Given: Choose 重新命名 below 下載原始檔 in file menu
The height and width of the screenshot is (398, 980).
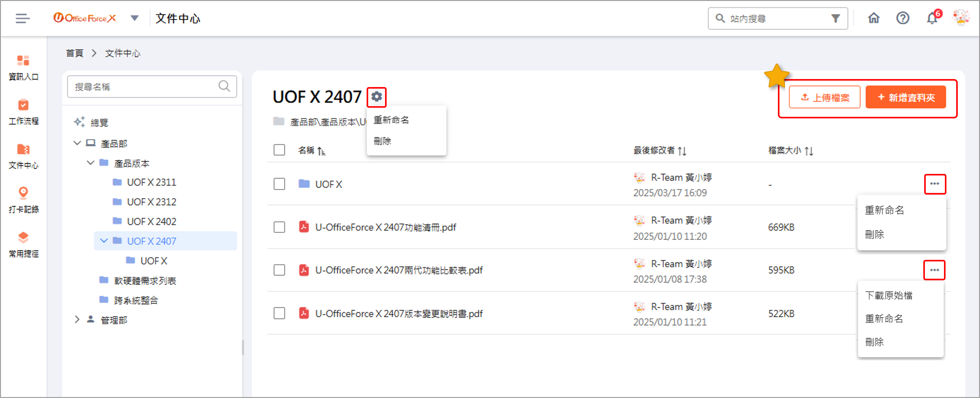Looking at the screenshot, I should coord(884,318).
